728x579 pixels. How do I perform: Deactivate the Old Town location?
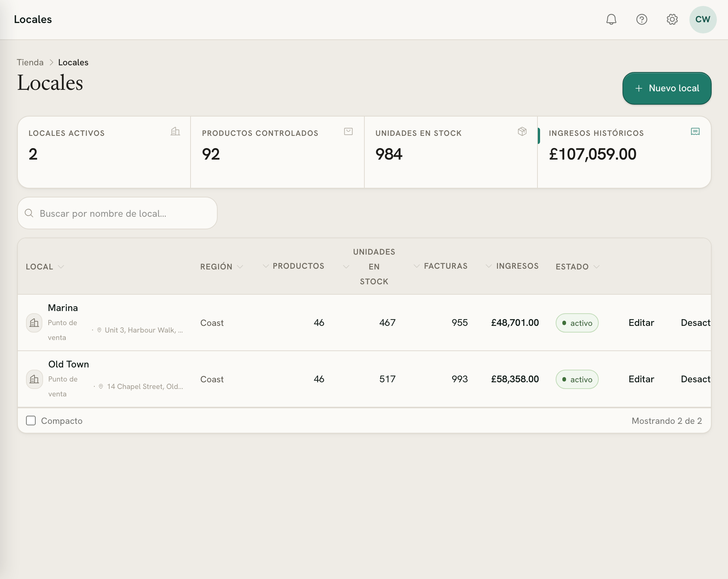click(695, 379)
